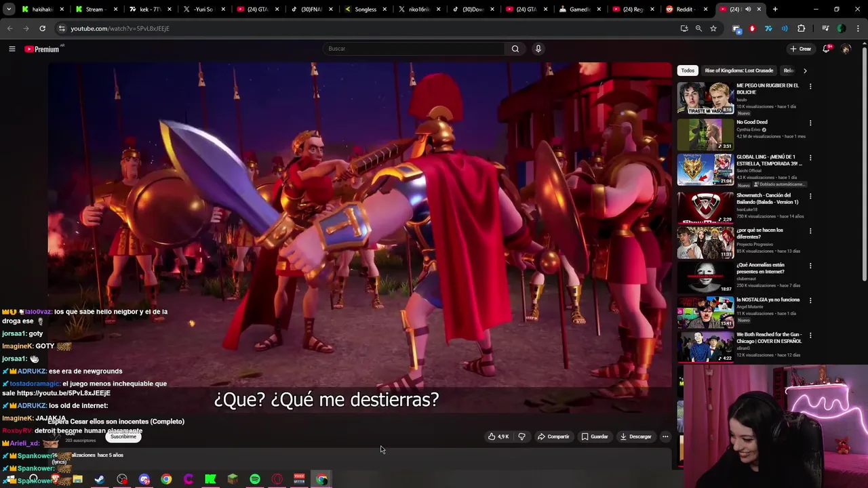
Task: Expand the Chrome tab search dropdown
Action: click(9, 9)
